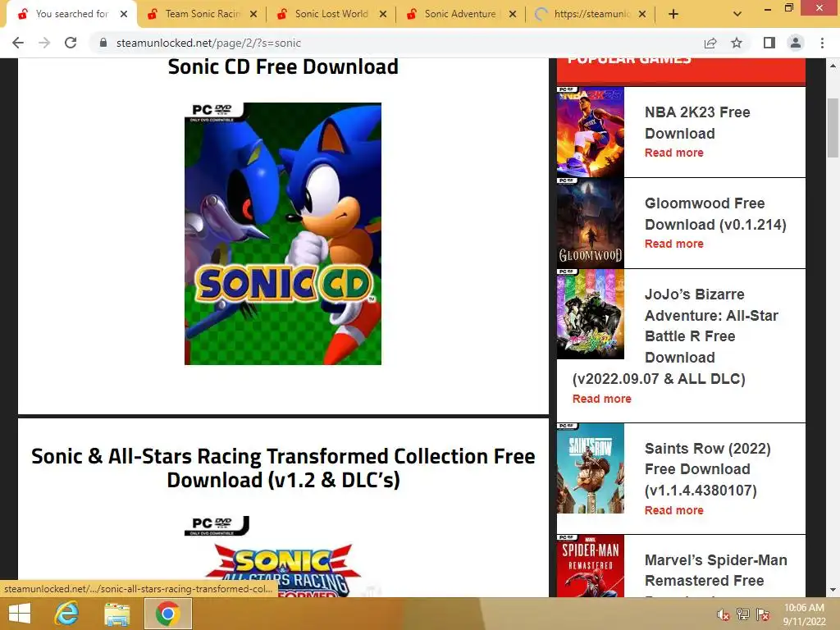Open Sonic CD Free Download title

click(283, 67)
